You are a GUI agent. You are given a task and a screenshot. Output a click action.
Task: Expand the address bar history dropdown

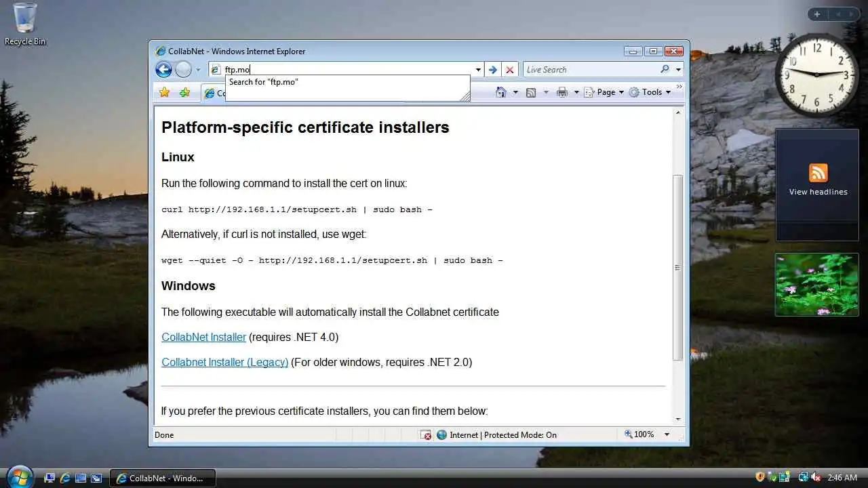point(478,70)
